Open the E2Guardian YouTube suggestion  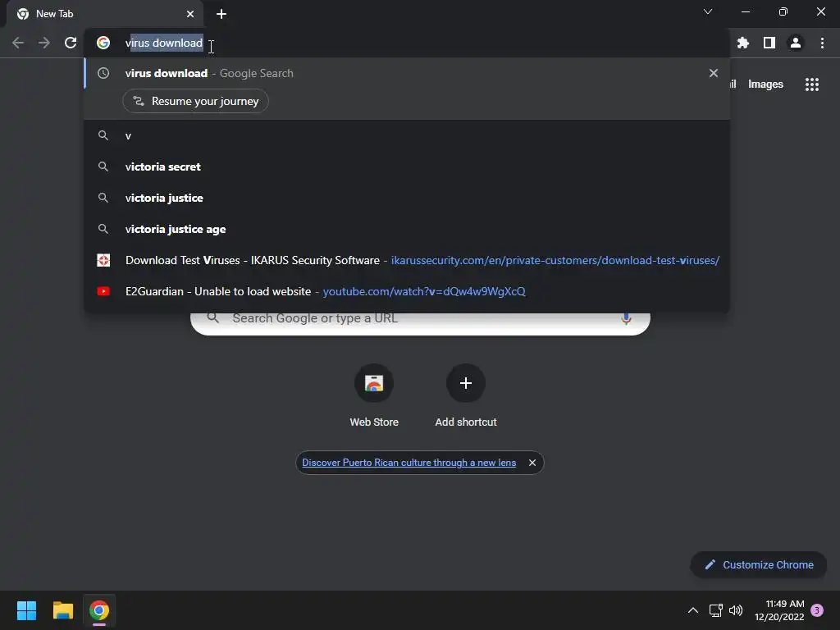point(407,291)
